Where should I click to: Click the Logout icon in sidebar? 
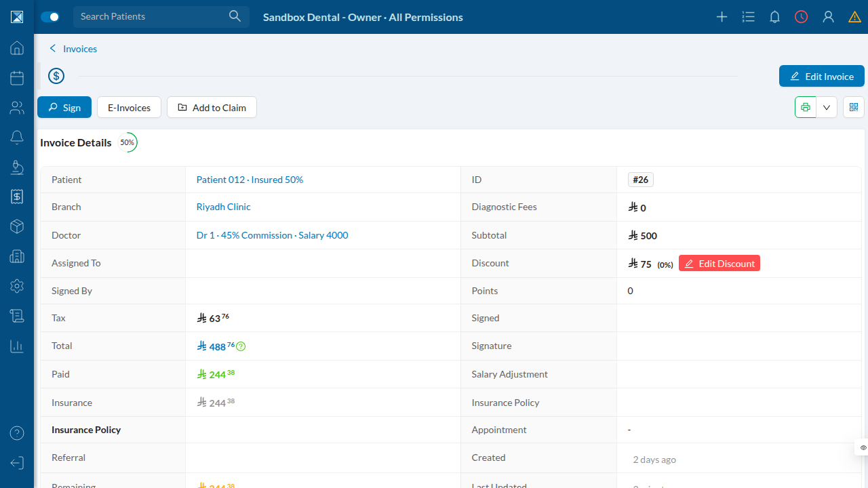coord(17,463)
